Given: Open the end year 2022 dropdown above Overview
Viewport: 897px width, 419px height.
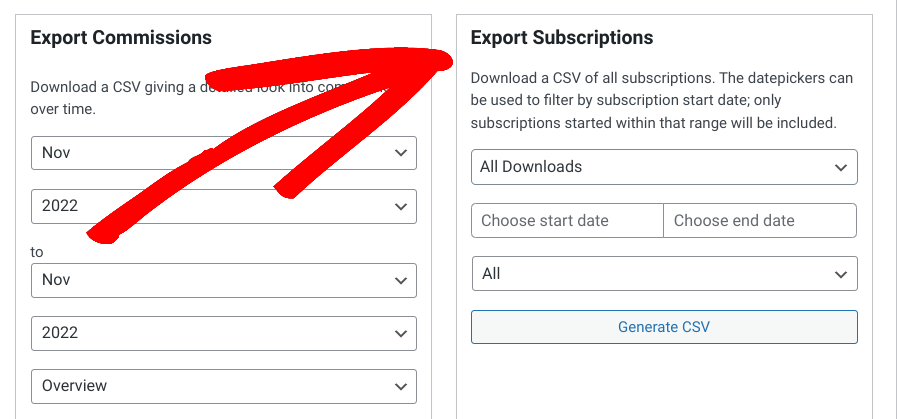Looking at the screenshot, I should (x=224, y=333).
